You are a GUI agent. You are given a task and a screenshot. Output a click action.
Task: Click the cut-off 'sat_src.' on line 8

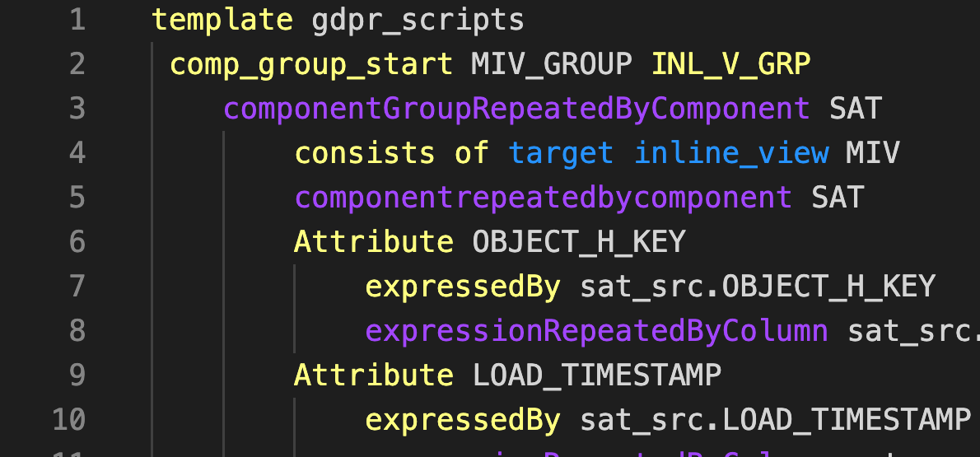tap(914, 331)
